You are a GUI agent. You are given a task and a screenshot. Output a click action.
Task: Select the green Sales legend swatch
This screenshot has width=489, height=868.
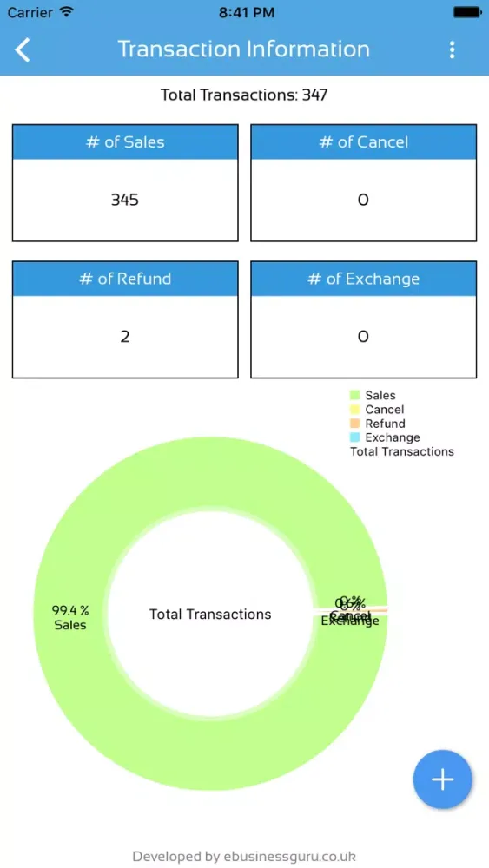click(355, 395)
